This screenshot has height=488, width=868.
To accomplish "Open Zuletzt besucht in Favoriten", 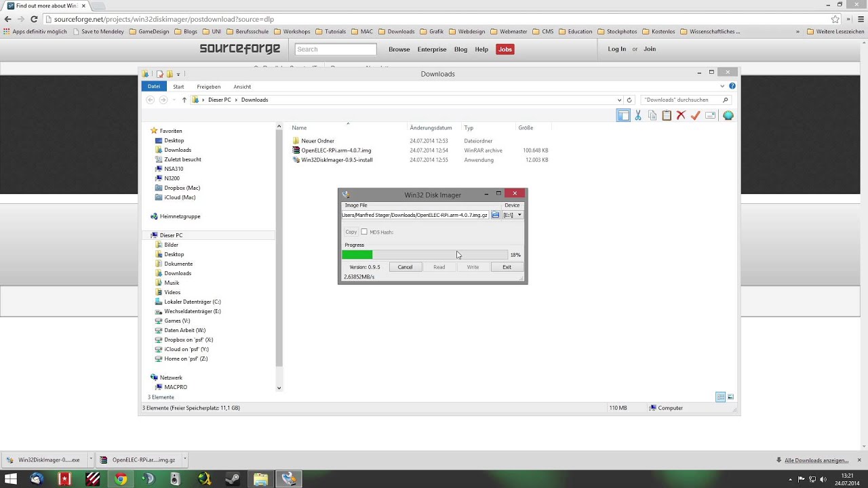I will coord(182,159).
